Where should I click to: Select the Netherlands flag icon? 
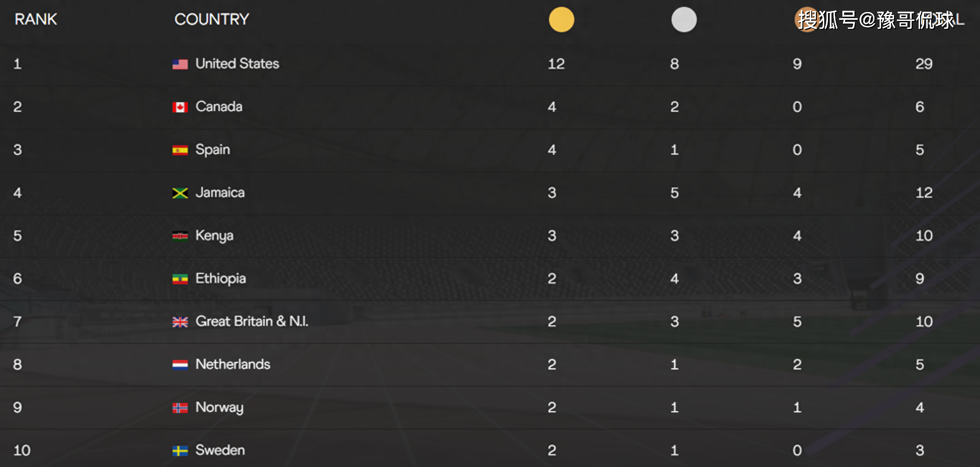pyautogui.click(x=180, y=365)
